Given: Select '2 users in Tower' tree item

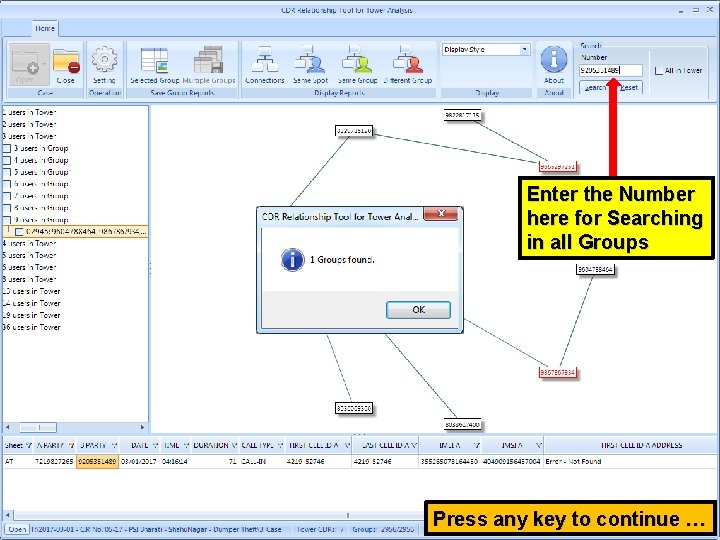Looking at the screenshot, I should pos(29,124).
